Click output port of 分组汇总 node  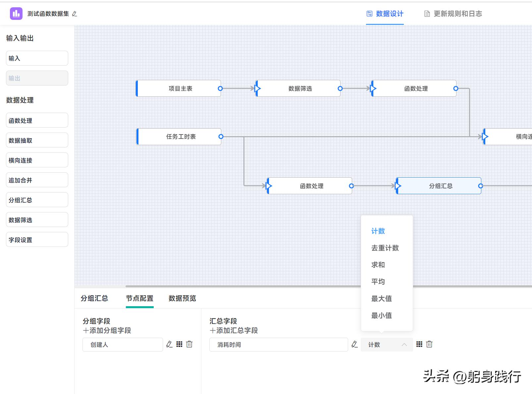481,186
